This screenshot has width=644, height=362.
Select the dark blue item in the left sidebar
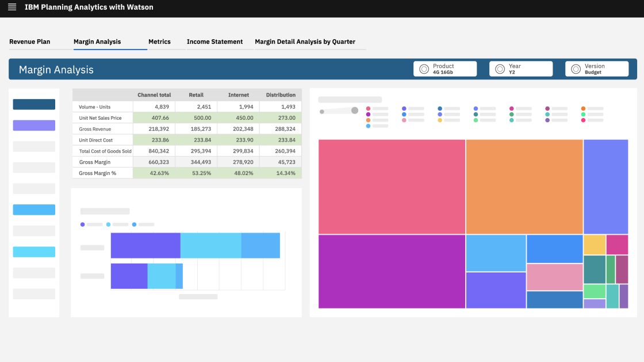coord(33,104)
